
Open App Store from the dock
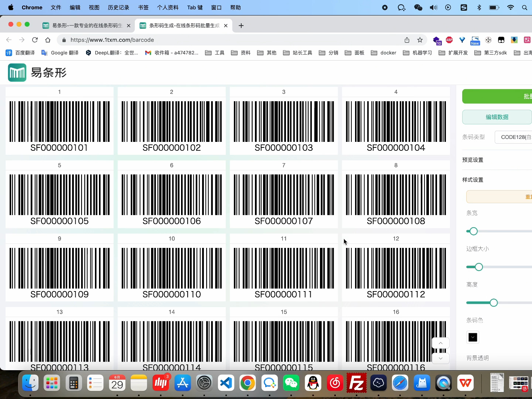[183, 383]
